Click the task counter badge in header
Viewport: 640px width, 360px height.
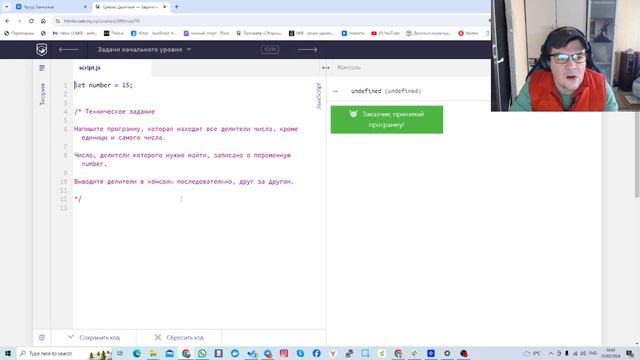click(270, 49)
